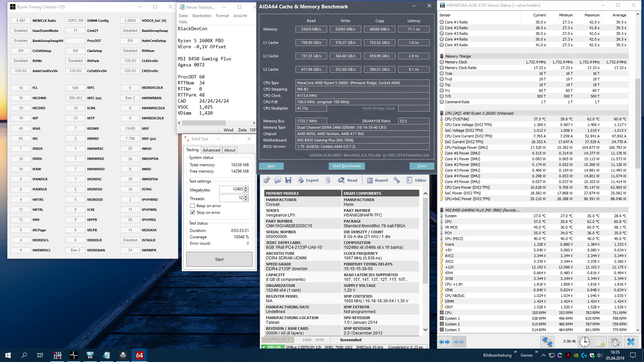Click the Export toolbar icon
This screenshot has width=644, height=362.
pyautogui.click(x=308, y=180)
